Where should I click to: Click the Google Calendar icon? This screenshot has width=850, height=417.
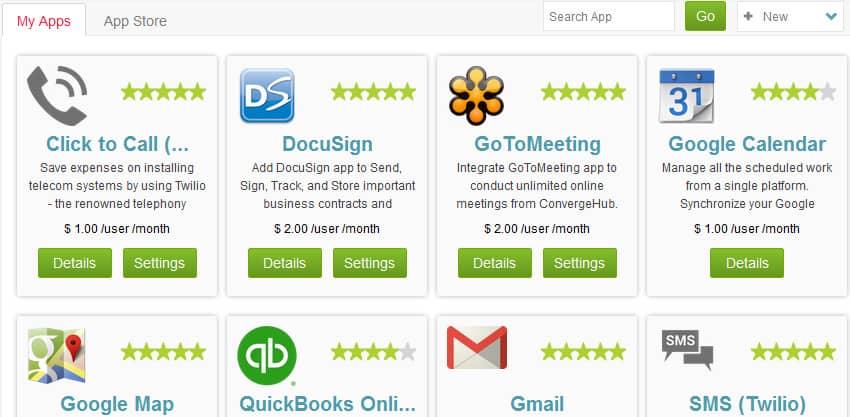686,96
